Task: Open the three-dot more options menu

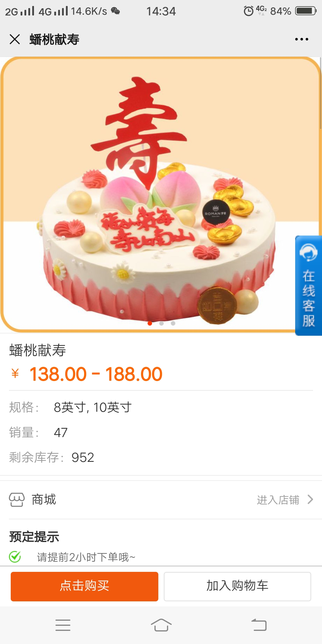Action: (x=301, y=39)
